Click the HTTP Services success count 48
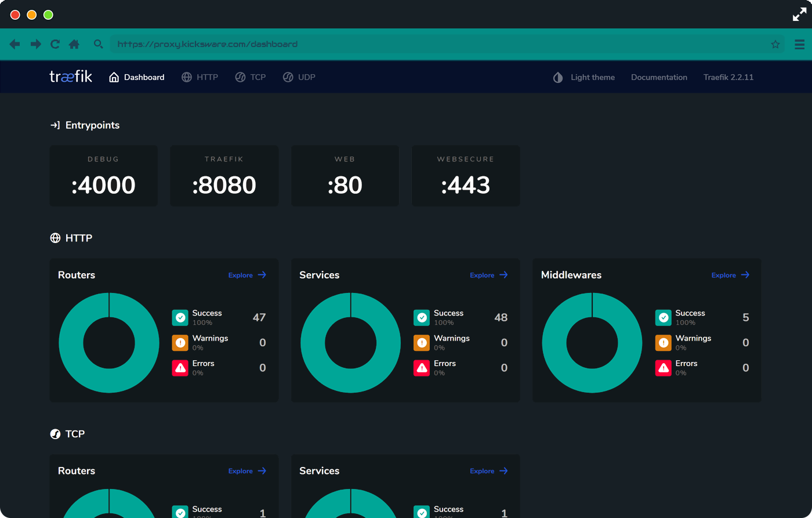812x518 pixels. tap(501, 317)
